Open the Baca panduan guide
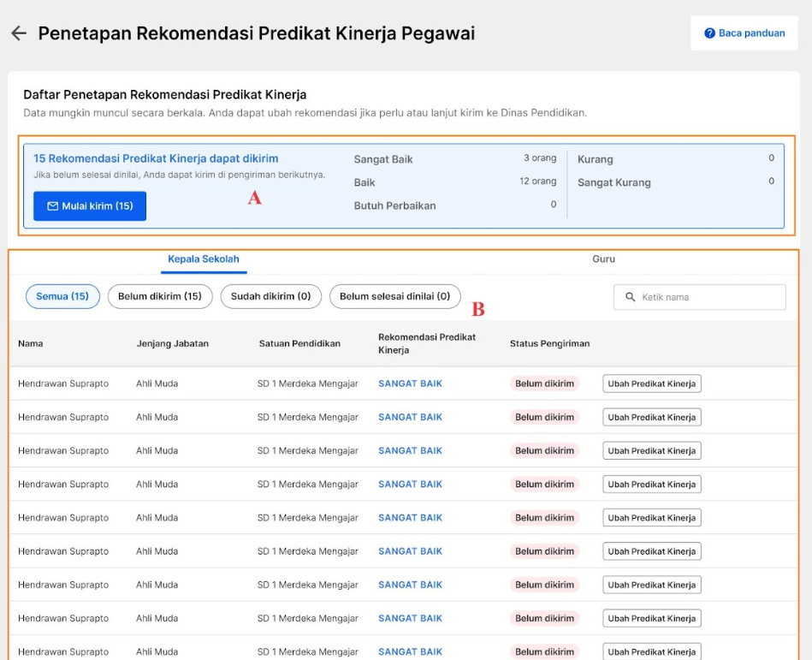The image size is (812, 660). 744,33
